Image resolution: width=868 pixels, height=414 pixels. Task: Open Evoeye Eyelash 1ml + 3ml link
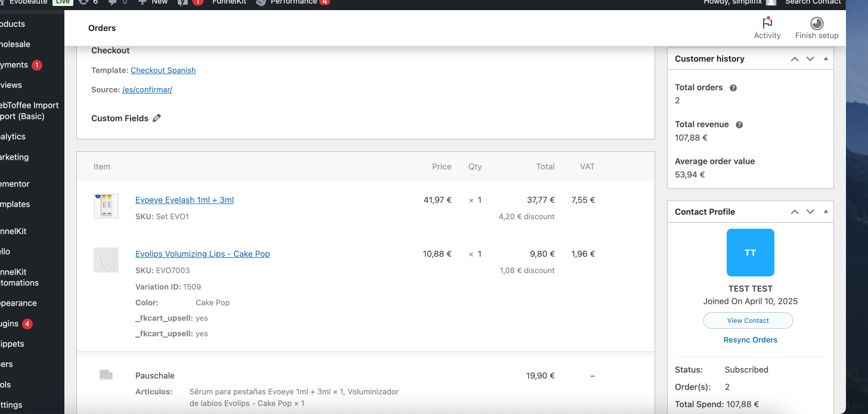point(184,200)
